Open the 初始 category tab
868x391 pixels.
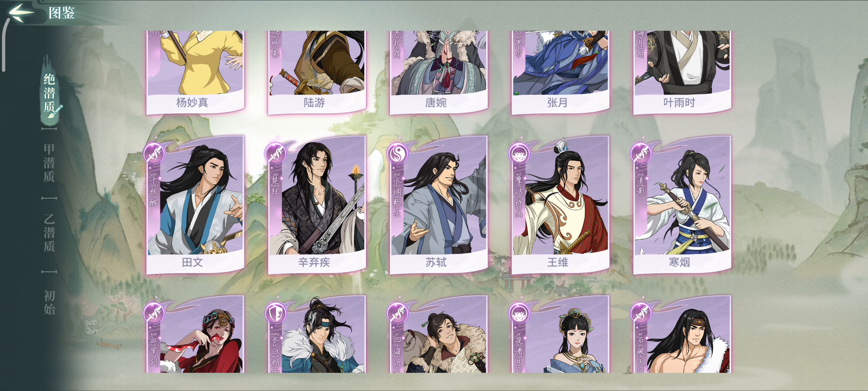49,302
